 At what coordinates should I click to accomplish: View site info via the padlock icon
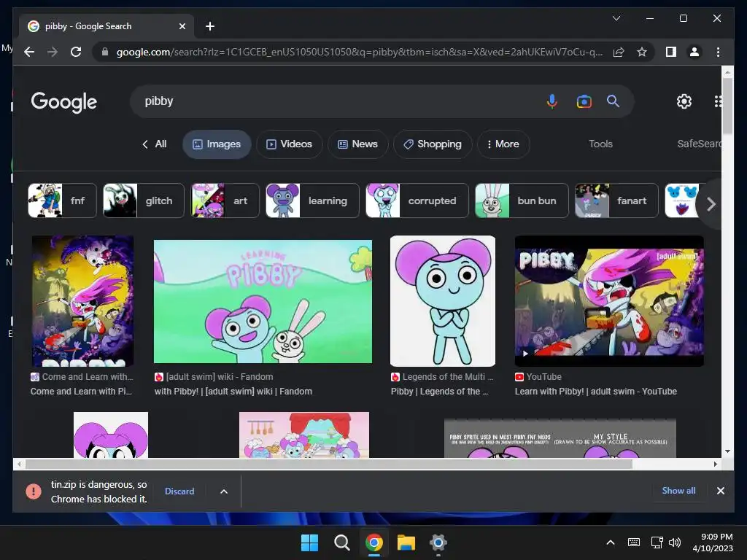pos(105,52)
